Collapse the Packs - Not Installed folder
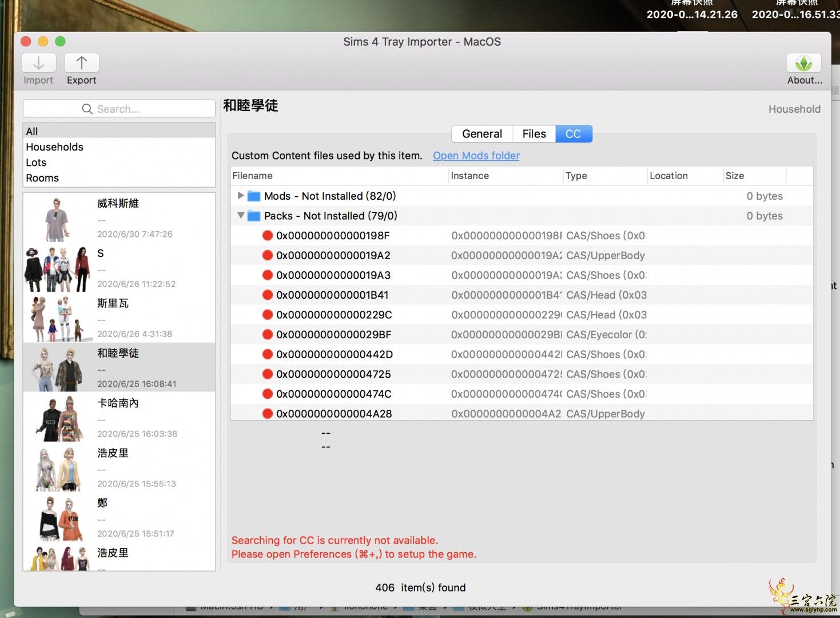 241,216
